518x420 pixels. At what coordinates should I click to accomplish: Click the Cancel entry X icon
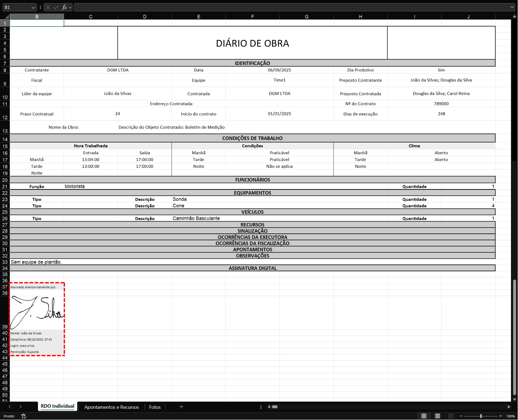[x=48, y=7]
